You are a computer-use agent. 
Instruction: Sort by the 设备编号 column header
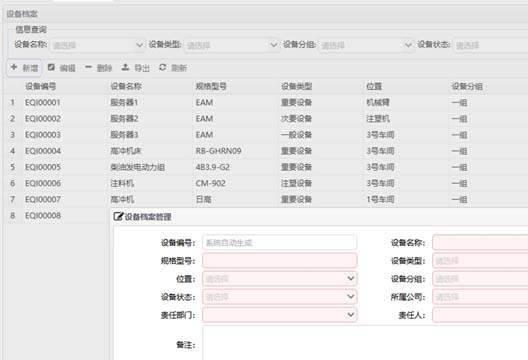(x=40, y=87)
